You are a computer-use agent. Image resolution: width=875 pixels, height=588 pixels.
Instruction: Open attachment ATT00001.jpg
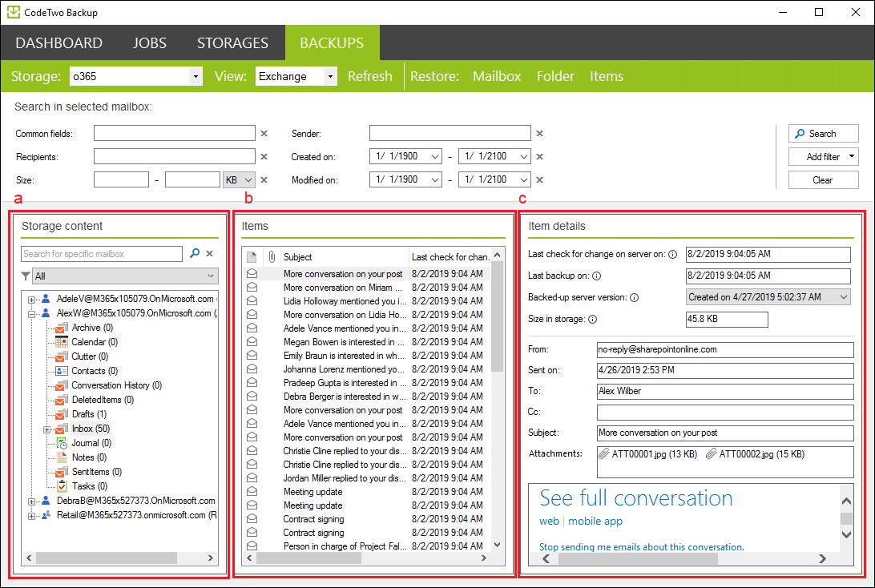[x=648, y=454]
